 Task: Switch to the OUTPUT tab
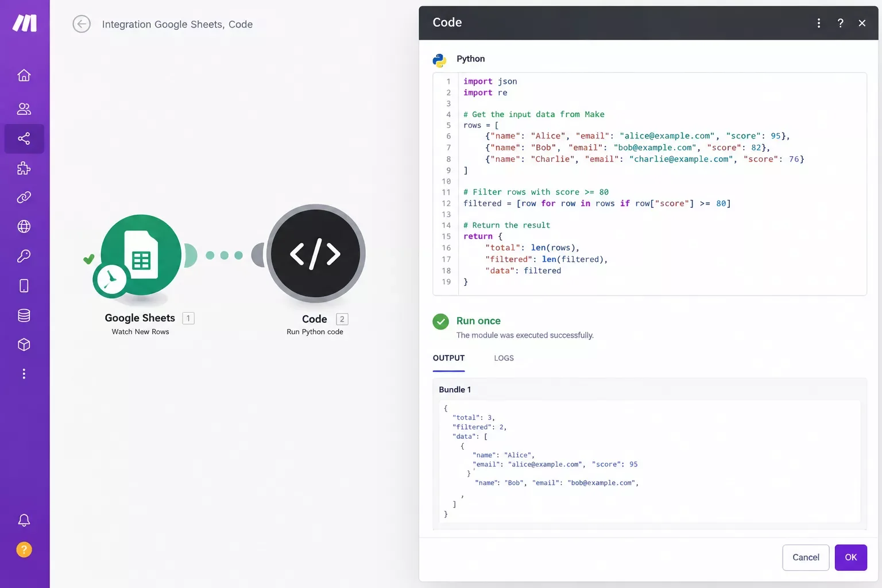[448, 358]
